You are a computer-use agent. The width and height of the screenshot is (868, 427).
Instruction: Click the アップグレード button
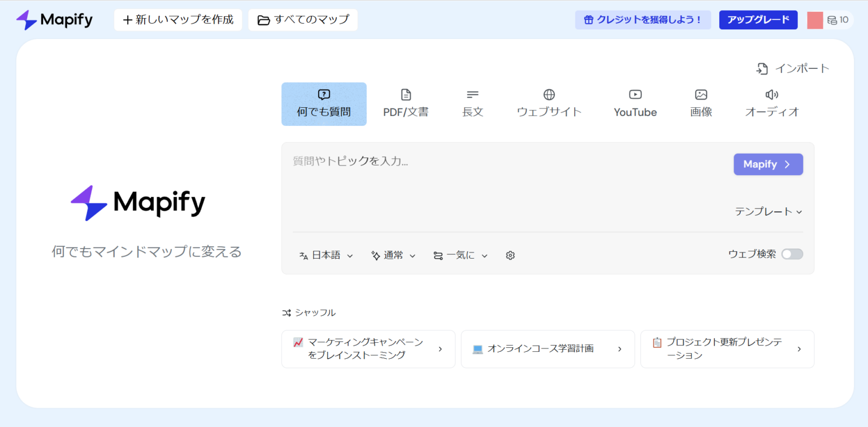(758, 19)
